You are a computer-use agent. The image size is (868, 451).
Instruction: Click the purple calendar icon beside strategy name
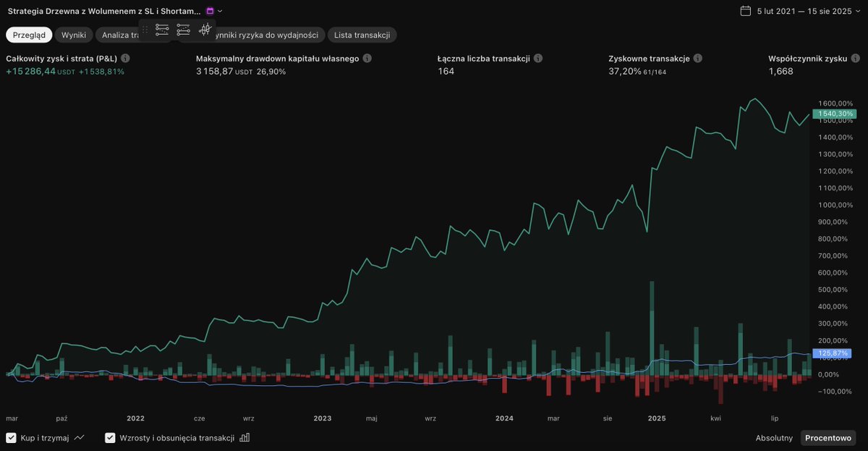[210, 11]
